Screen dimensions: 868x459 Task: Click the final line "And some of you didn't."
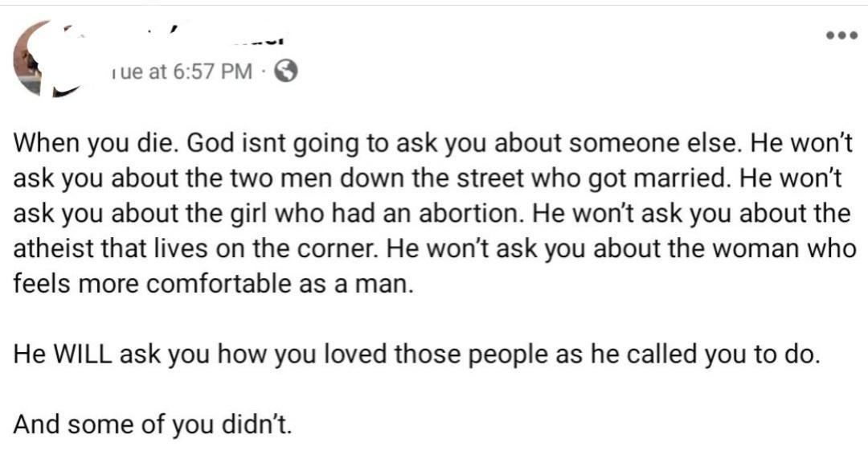(x=153, y=424)
